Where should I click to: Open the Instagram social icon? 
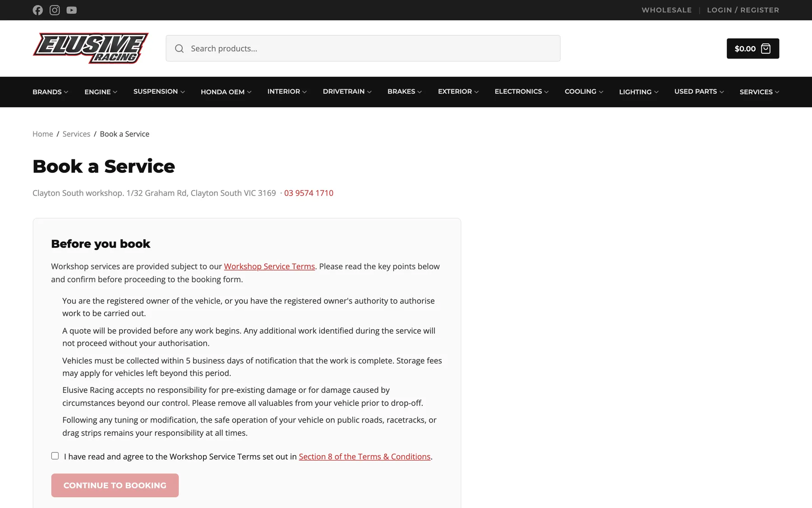(x=55, y=10)
